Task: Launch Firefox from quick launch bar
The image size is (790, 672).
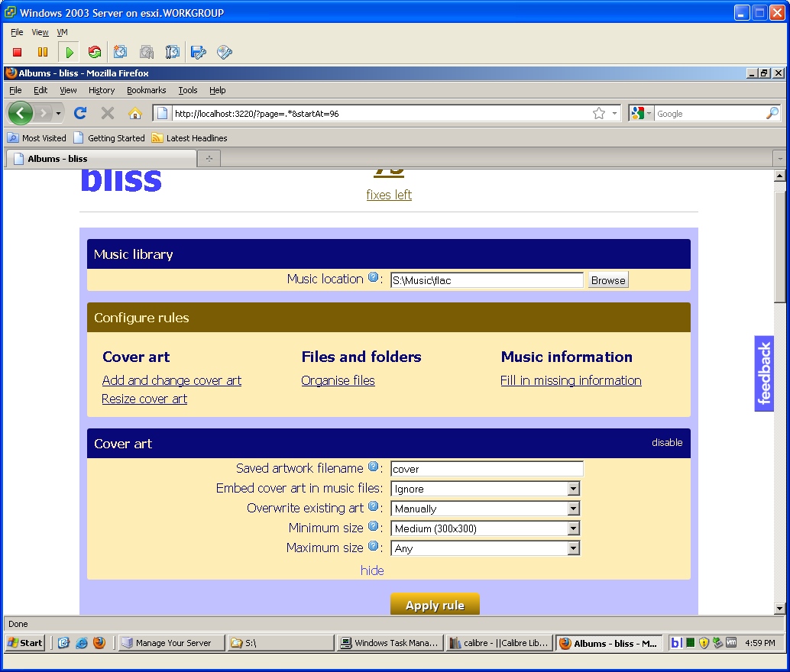Action: coord(99,643)
